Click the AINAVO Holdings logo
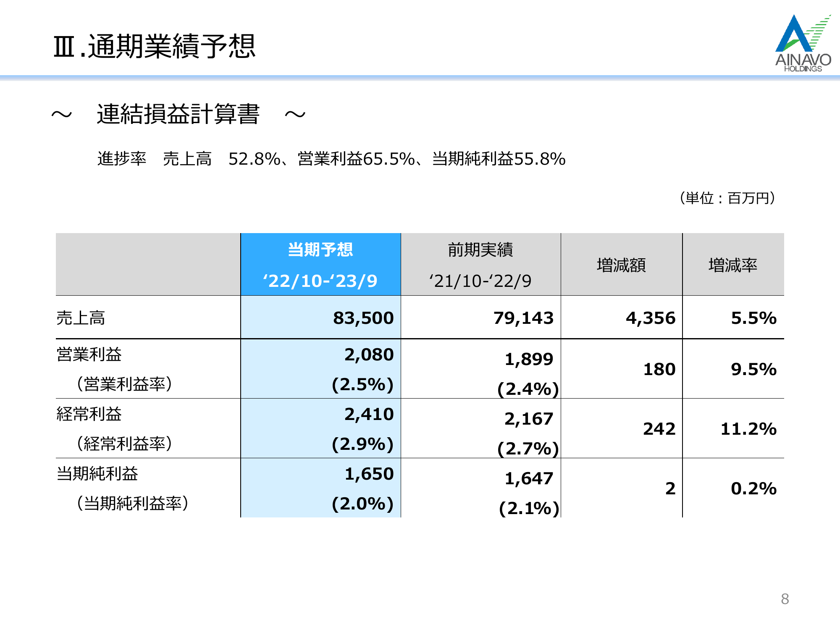The image size is (840, 630). pyautogui.click(x=803, y=43)
